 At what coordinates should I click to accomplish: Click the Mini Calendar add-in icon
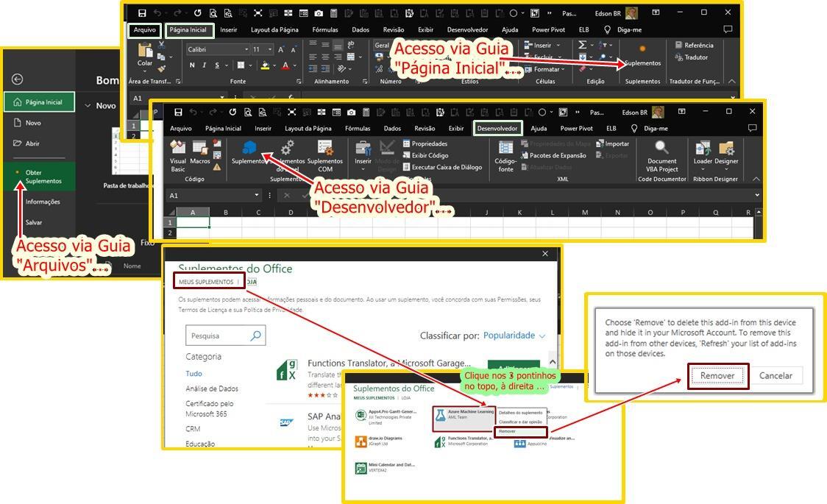[361, 468]
